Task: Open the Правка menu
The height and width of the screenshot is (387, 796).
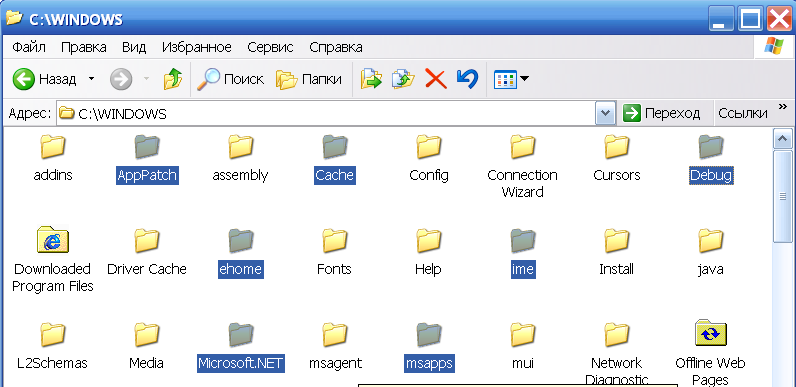Action: (84, 47)
